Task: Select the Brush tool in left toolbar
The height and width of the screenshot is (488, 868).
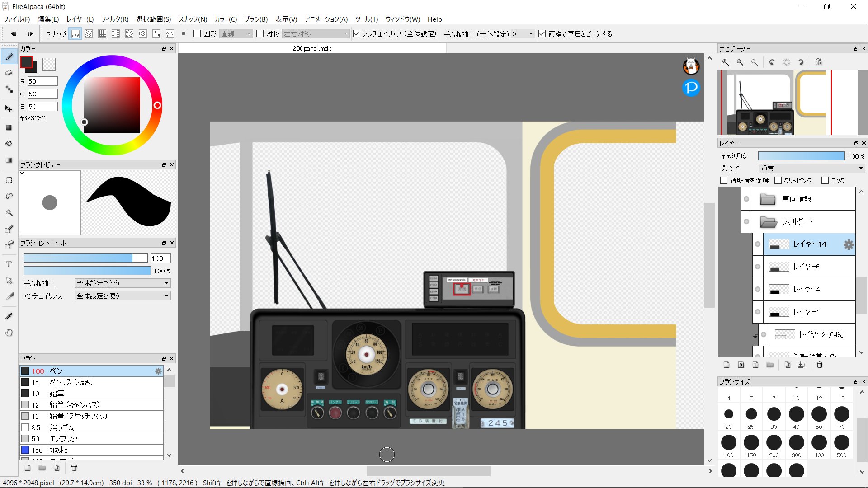Action: [9, 57]
